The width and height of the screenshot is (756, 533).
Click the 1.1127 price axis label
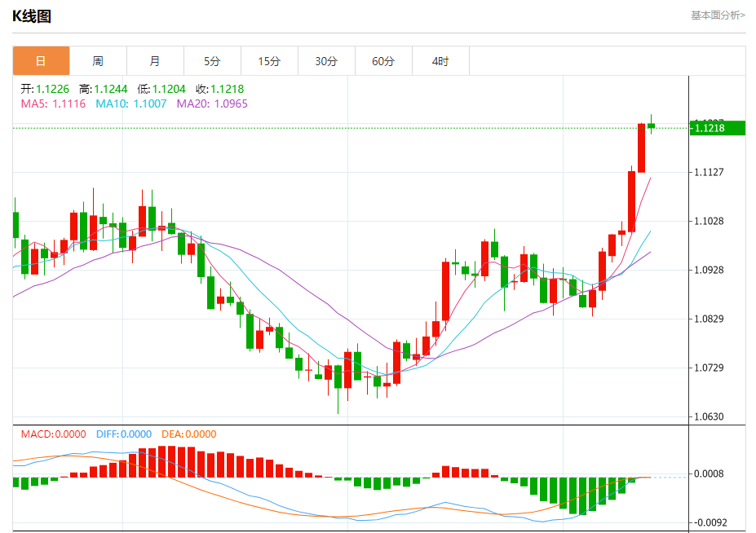(709, 172)
